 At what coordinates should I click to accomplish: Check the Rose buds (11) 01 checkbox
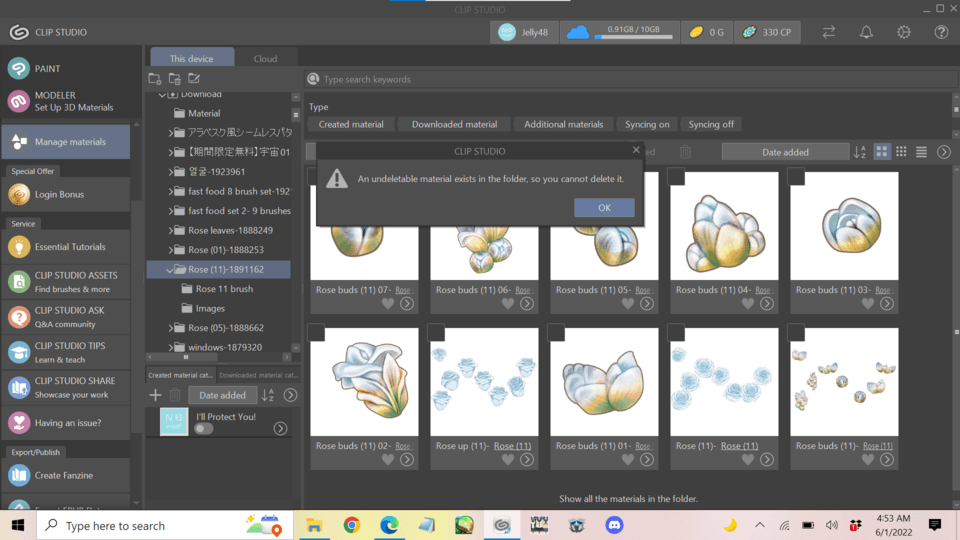click(556, 332)
